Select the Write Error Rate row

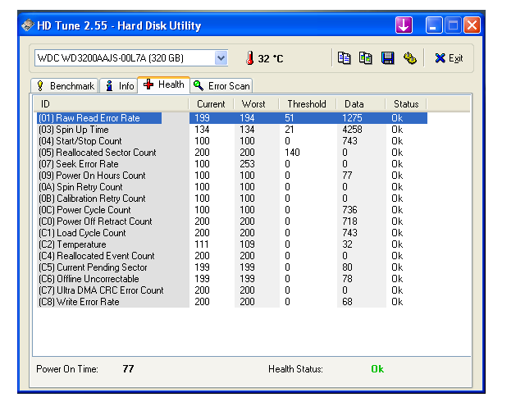tap(232, 302)
